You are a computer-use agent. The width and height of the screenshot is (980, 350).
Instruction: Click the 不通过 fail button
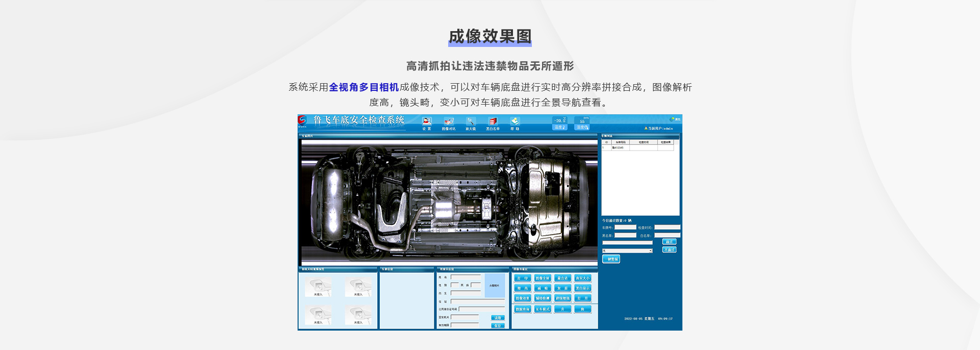tap(669, 249)
